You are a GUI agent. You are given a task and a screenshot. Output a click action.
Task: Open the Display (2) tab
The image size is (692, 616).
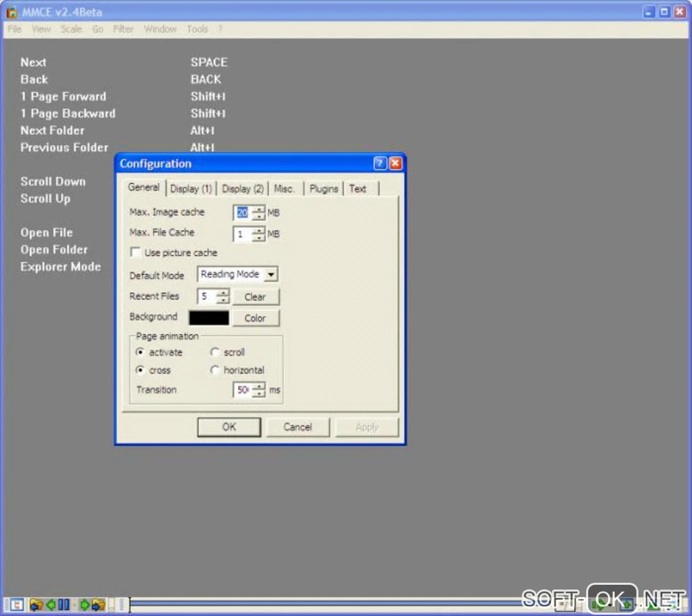click(x=242, y=189)
